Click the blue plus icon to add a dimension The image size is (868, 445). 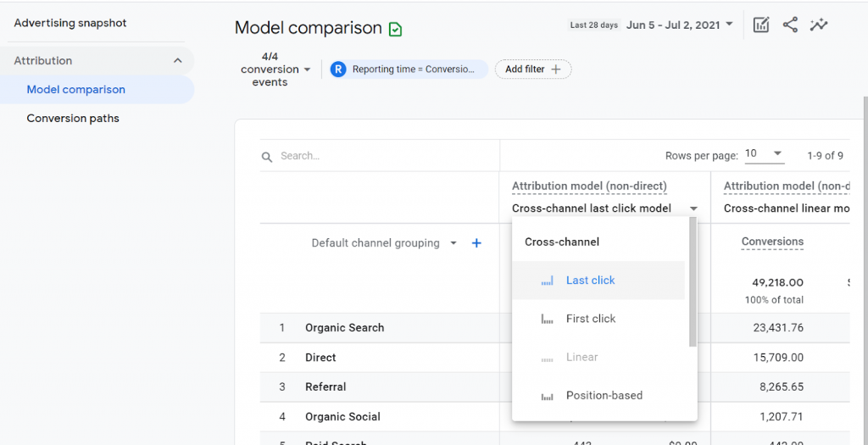[476, 243]
